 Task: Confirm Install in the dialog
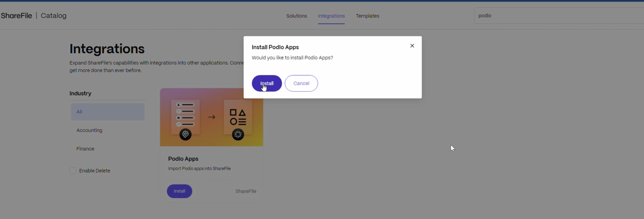click(x=267, y=83)
